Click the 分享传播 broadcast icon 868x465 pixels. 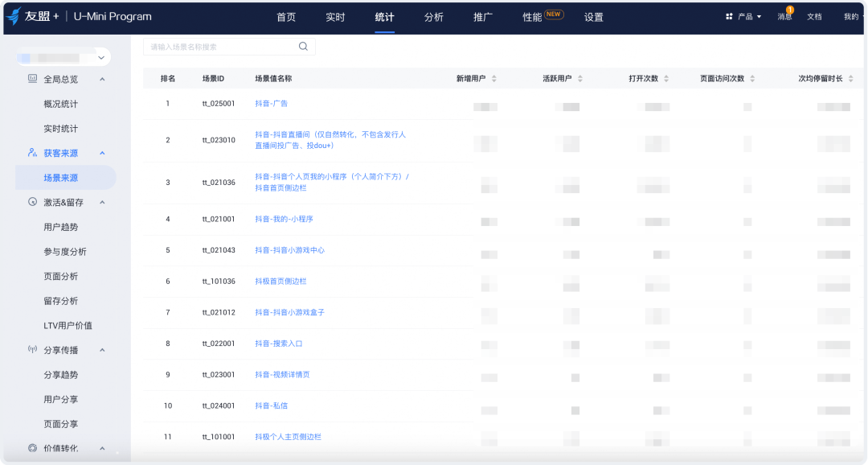tap(33, 350)
